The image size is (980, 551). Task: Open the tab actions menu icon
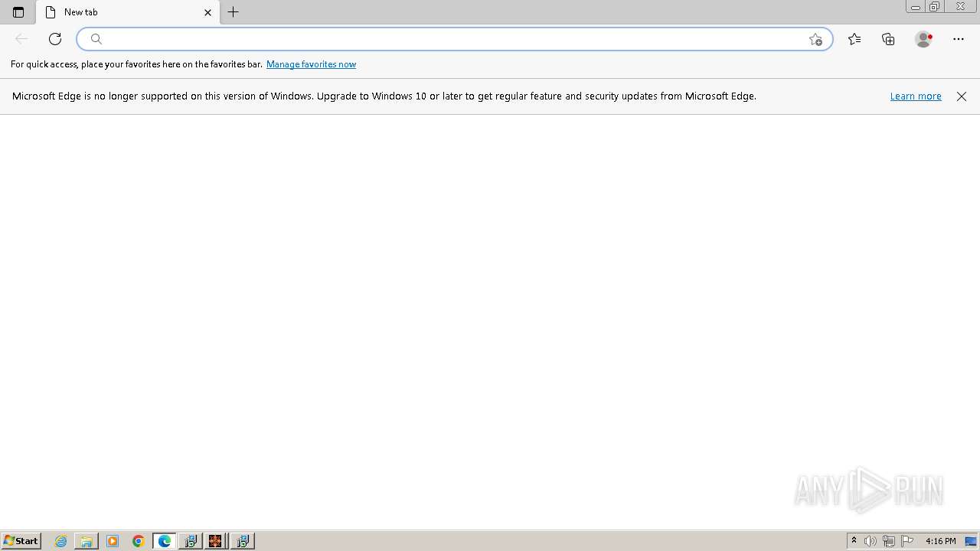18,12
